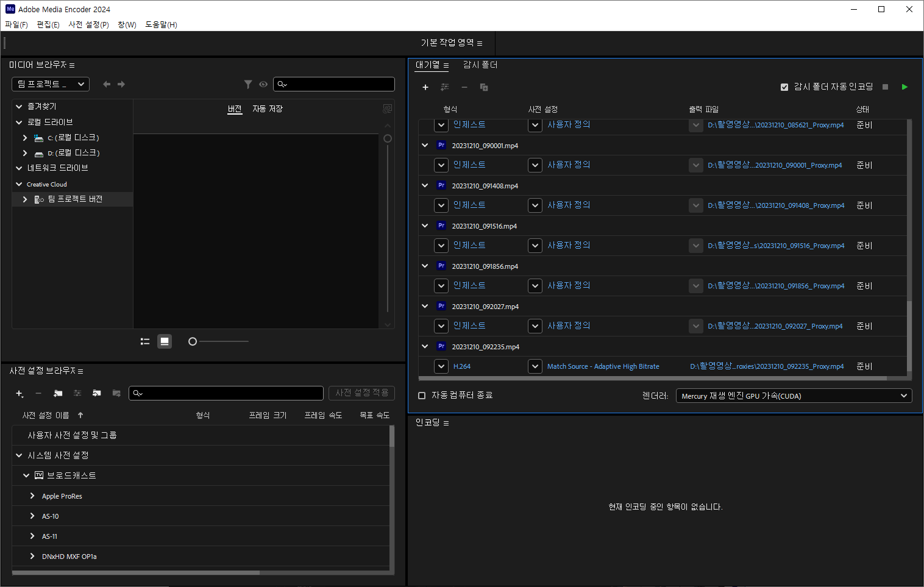924x587 pixels.
Task: Open format dropdown for H.264 row
Action: pyautogui.click(x=441, y=366)
